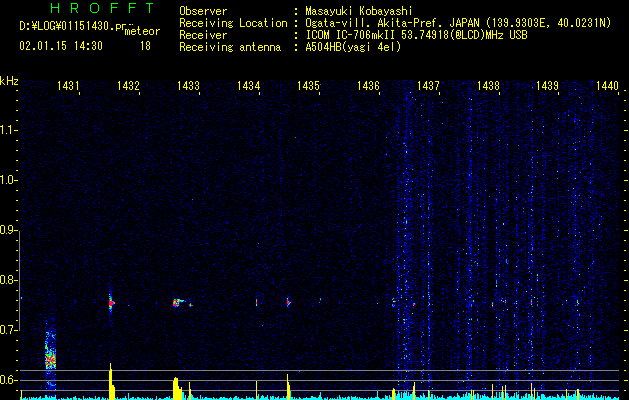This screenshot has width=629, height=400.
Task: Click the 1433 time axis marker
Action: 188,85
